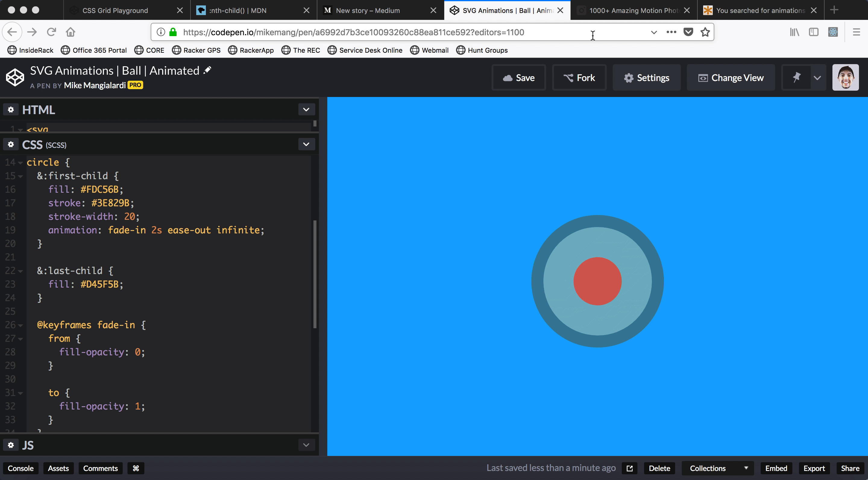Open the Settings panel
The image size is (868, 480).
[646, 77]
